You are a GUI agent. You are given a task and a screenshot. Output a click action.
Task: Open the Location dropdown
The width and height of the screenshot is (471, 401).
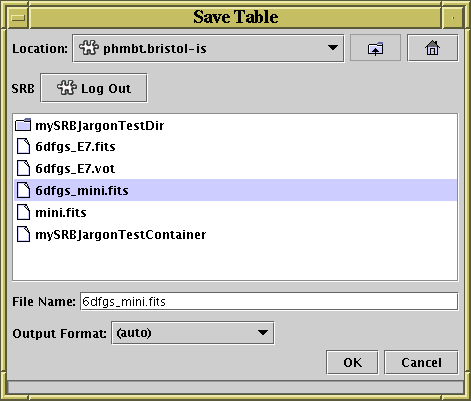click(x=208, y=48)
